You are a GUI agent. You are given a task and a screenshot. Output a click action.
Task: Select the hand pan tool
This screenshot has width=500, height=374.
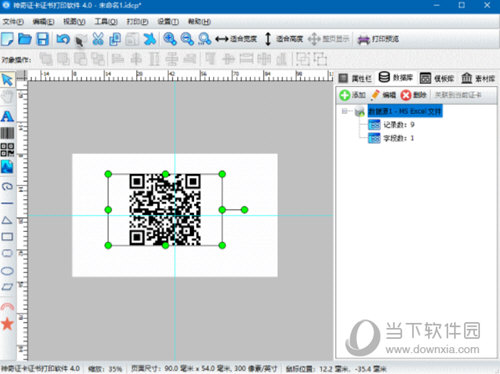tap(7, 97)
